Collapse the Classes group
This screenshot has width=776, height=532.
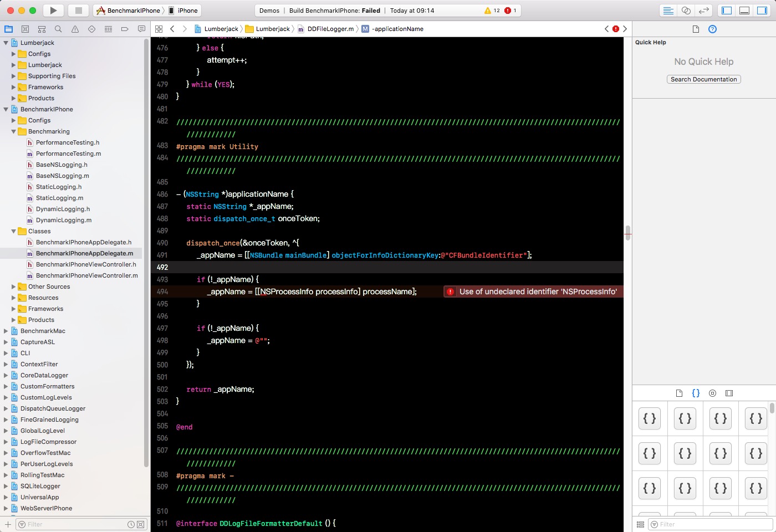click(x=13, y=231)
